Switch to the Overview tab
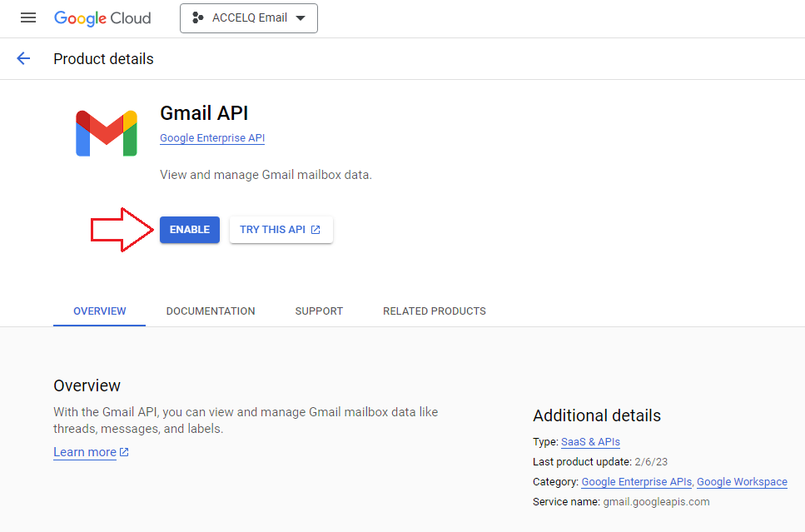The height and width of the screenshot is (532, 805). tap(100, 311)
